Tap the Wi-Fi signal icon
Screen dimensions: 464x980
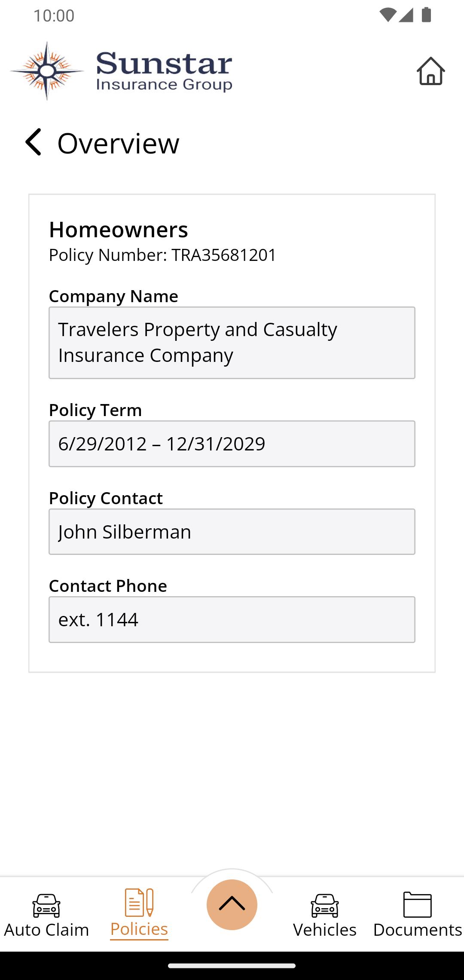(388, 15)
